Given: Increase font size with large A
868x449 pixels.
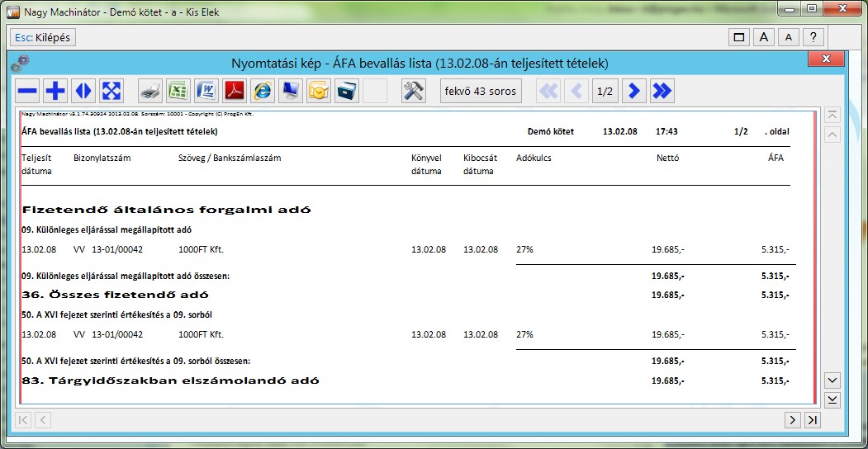Looking at the screenshot, I should [x=765, y=37].
